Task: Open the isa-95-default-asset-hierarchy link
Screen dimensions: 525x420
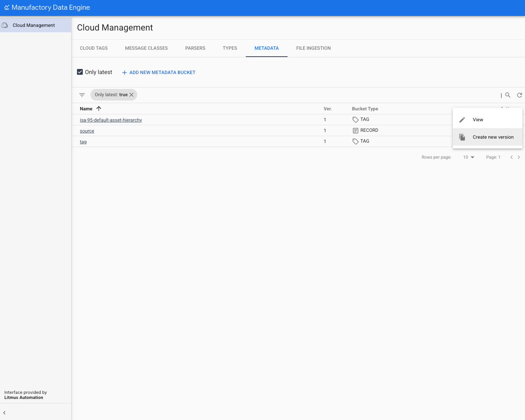Action: coord(111,120)
